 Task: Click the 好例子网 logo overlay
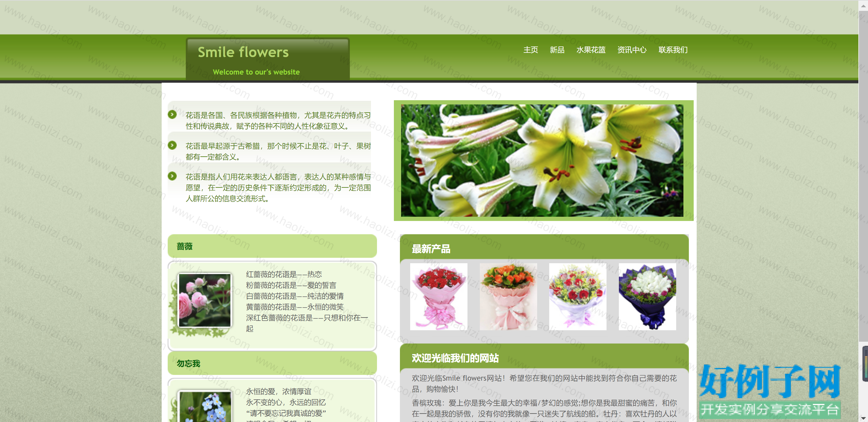(770, 381)
